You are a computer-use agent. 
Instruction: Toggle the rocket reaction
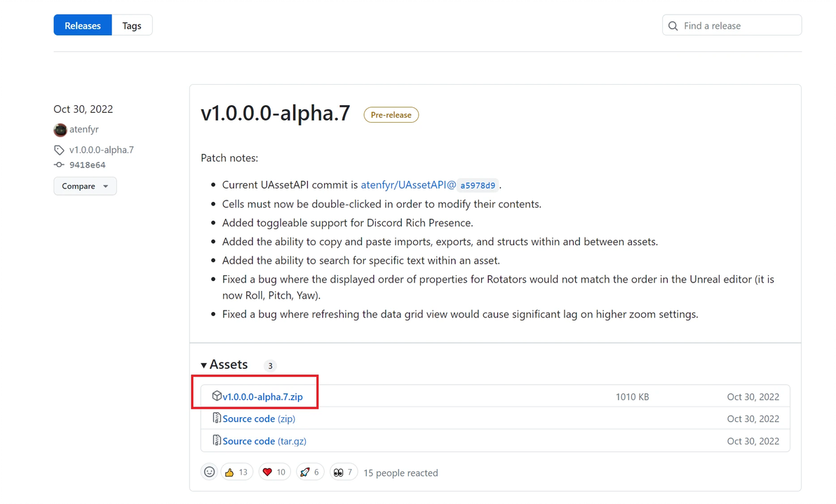click(310, 472)
